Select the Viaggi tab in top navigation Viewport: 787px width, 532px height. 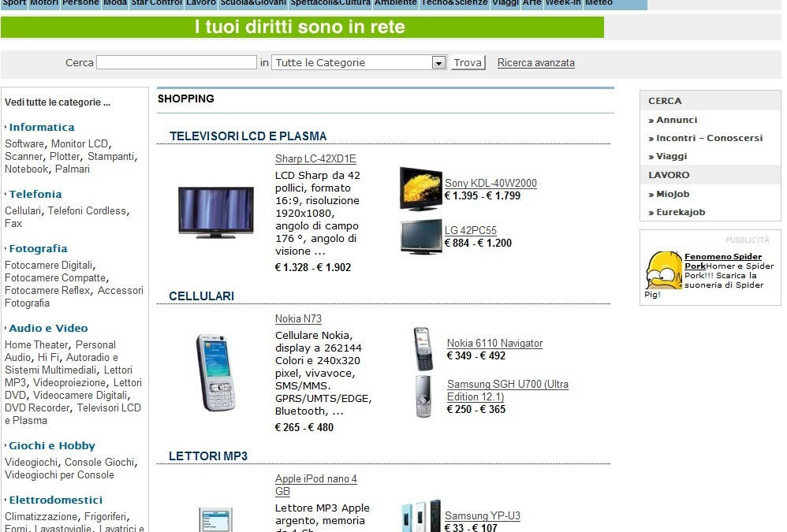[505, 3]
